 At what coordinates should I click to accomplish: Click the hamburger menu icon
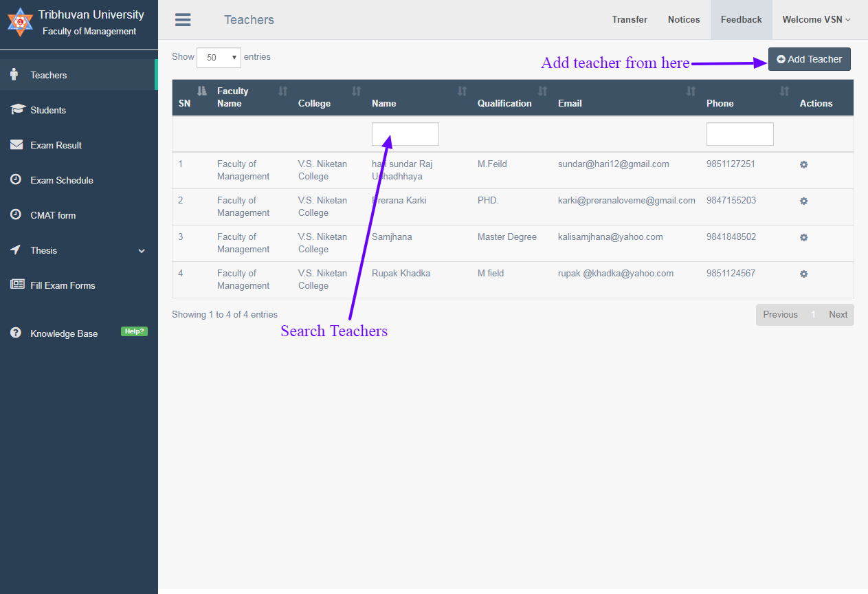(x=183, y=20)
